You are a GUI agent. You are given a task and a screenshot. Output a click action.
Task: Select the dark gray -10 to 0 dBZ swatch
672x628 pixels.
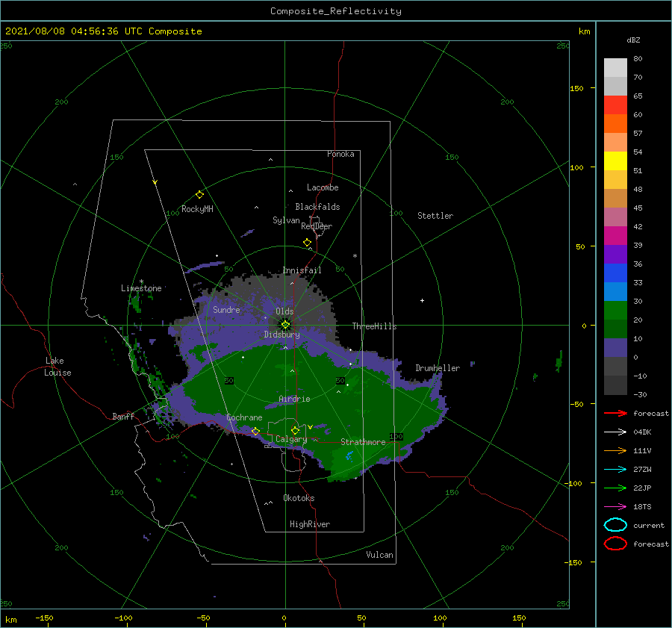coord(615,366)
